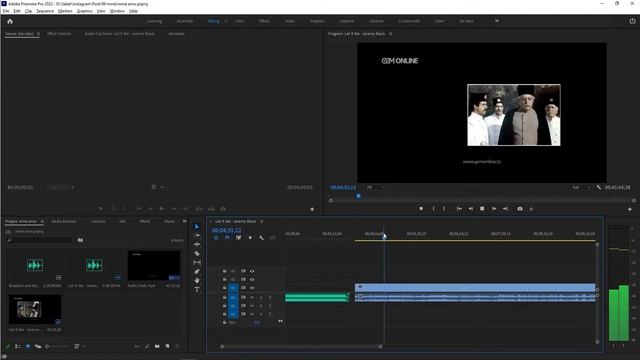Switch to Learning workspace
Viewport: 640px width, 360px height.
click(154, 21)
